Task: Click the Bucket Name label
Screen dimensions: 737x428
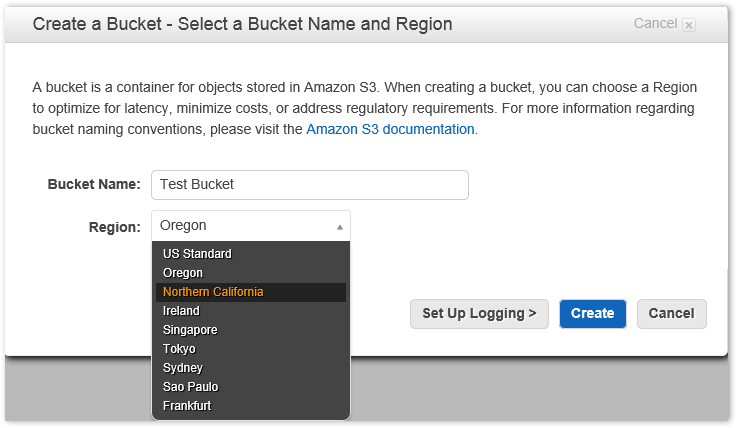Action: tap(94, 185)
